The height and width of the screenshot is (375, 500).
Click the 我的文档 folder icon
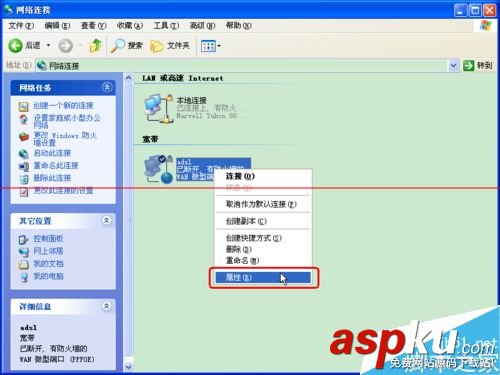[x=24, y=264]
